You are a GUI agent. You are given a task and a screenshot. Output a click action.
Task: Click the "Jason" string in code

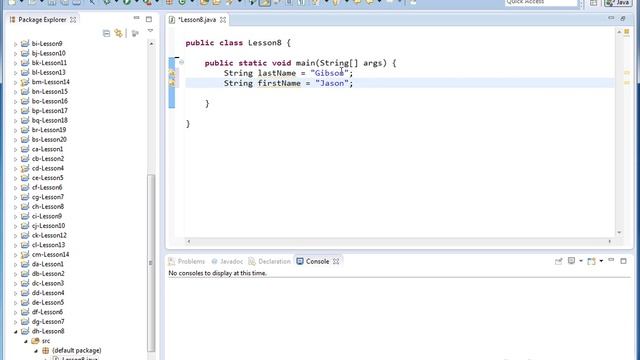pos(331,83)
